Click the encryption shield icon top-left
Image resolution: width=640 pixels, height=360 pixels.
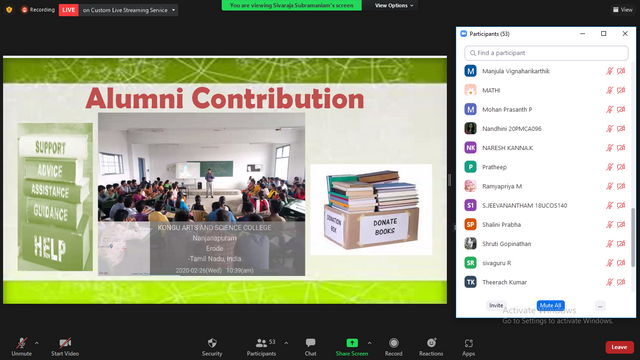point(9,9)
